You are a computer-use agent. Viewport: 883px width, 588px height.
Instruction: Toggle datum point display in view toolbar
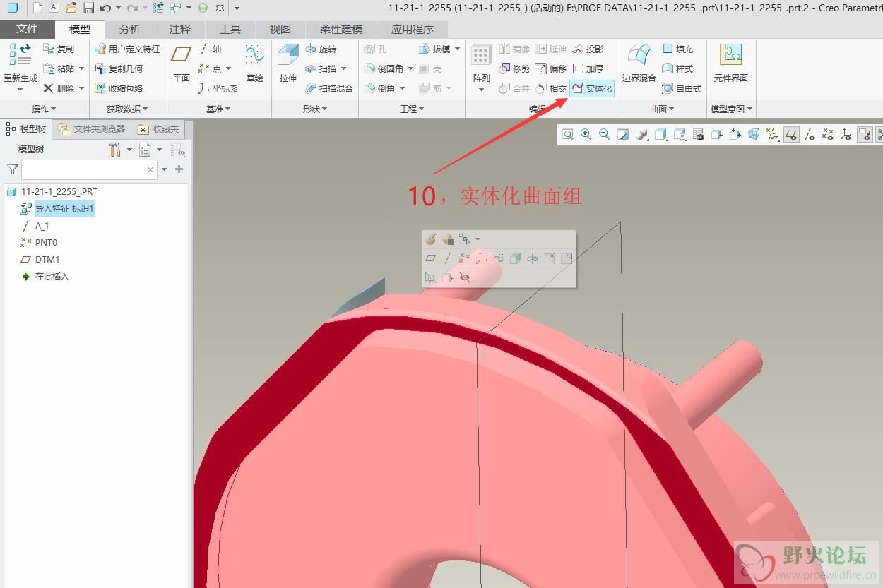pos(828,134)
